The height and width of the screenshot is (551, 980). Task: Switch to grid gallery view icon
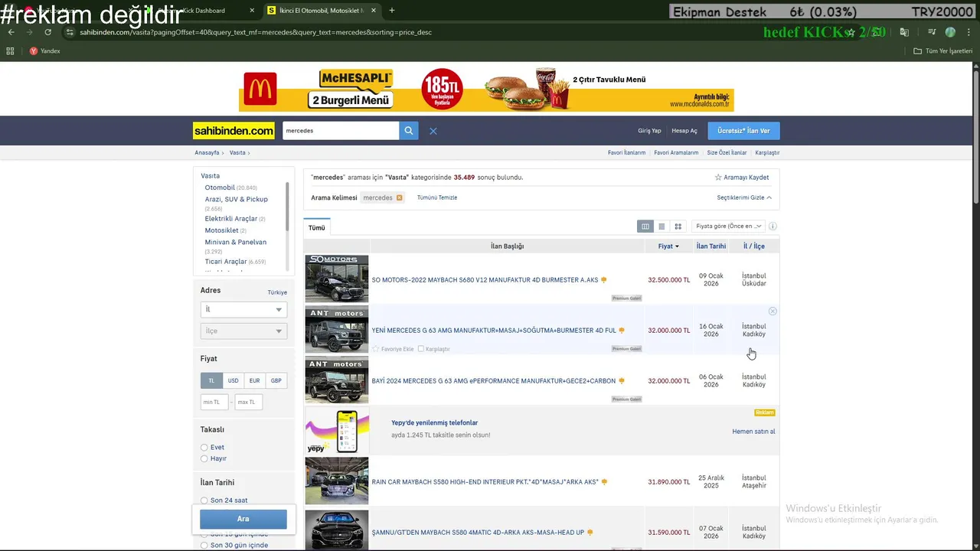point(678,227)
